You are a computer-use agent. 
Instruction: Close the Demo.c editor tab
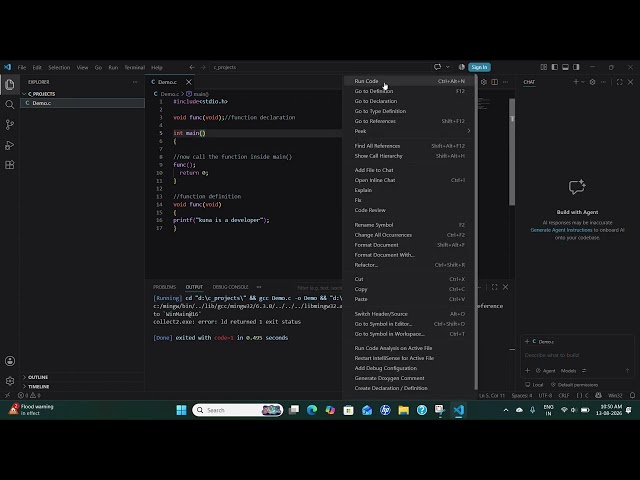click(x=189, y=82)
